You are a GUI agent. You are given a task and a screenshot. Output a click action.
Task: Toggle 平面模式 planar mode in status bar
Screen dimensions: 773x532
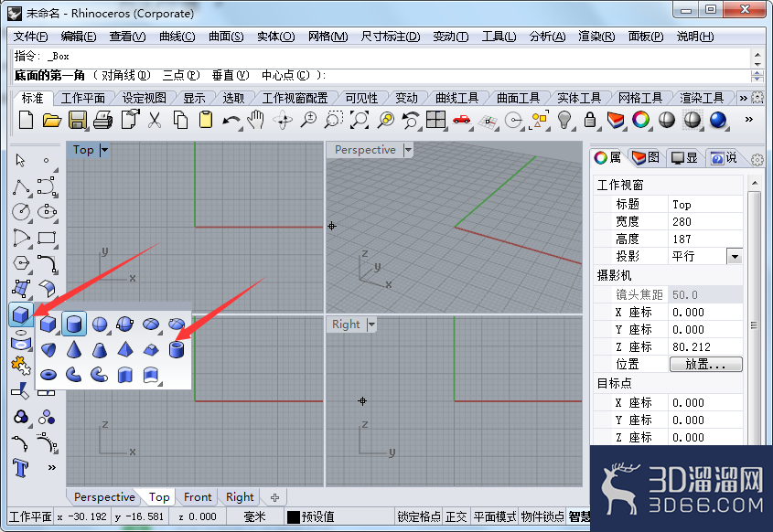(495, 516)
